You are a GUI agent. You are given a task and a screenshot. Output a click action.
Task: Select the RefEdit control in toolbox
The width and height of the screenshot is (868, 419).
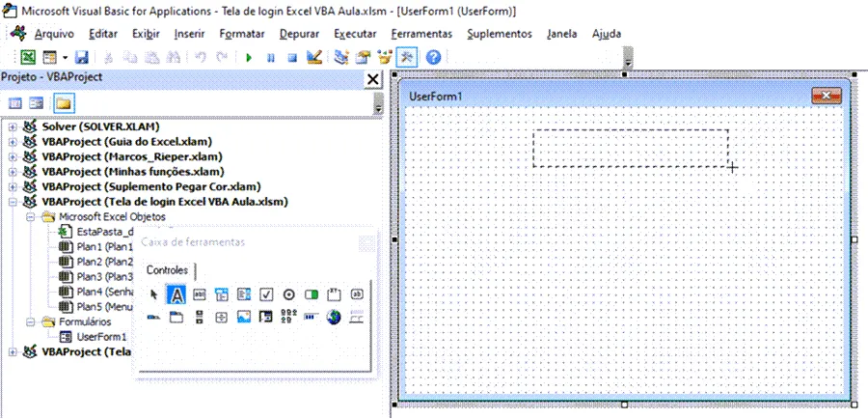[x=266, y=318]
